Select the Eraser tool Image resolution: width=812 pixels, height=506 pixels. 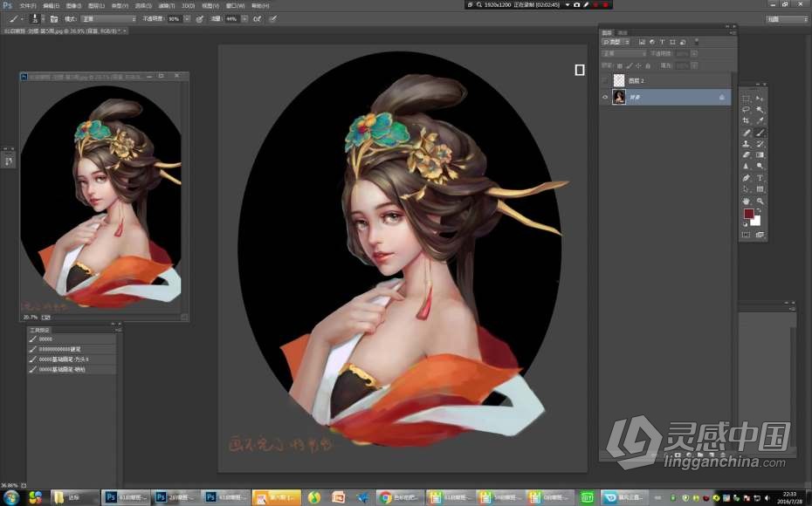pyautogui.click(x=746, y=154)
